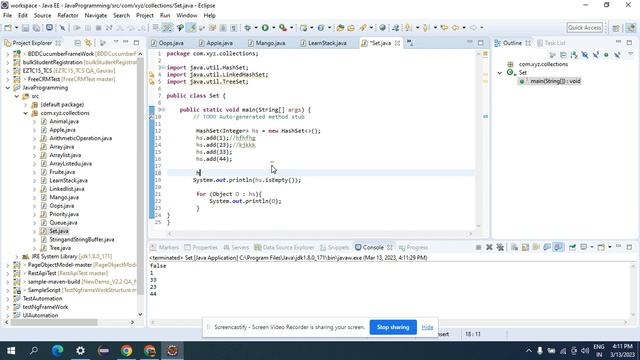Viewport: 640px width, 360px height.
Task: Click the volume speaker tray icon
Action: pyautogui.click(x=584, y=351)
